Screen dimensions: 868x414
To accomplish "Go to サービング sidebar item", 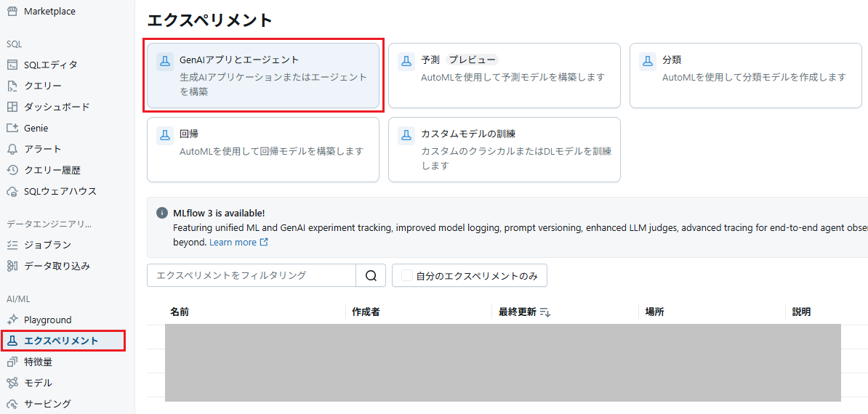I will point(47,404).
